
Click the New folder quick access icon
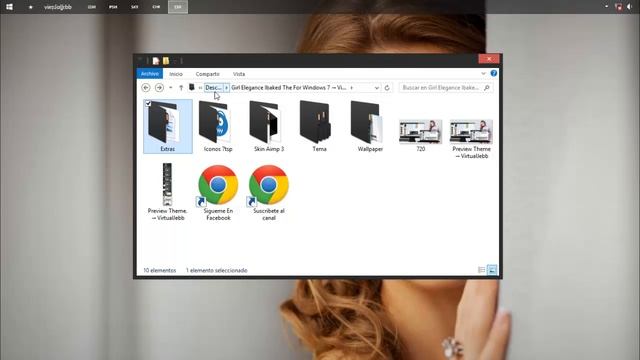click(166, 61)
